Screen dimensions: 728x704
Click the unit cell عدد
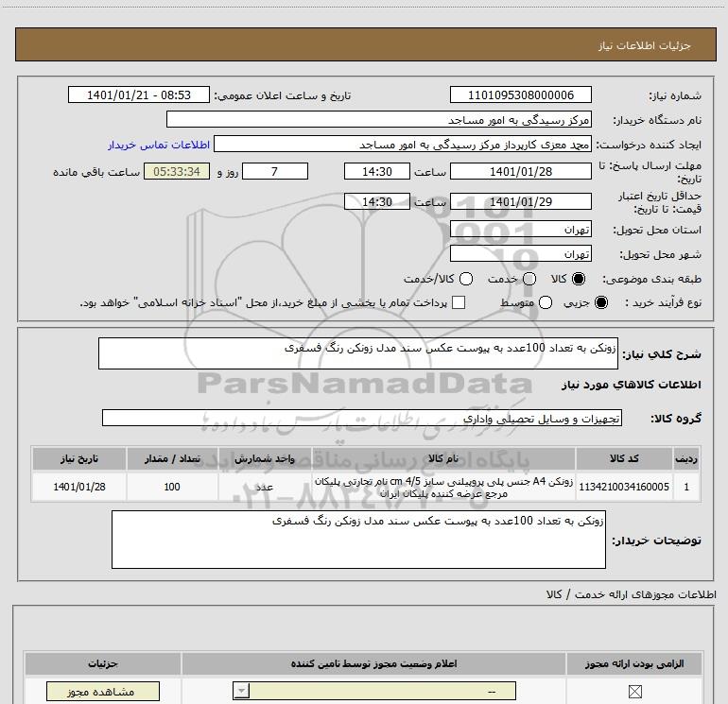point(264,487)
